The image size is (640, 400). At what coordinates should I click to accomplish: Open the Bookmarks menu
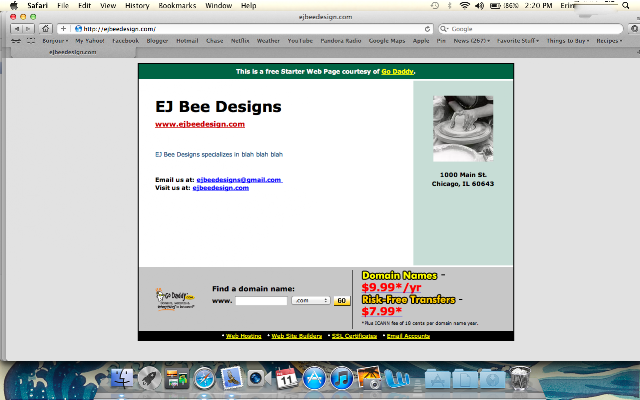click(x=177, y=5)
